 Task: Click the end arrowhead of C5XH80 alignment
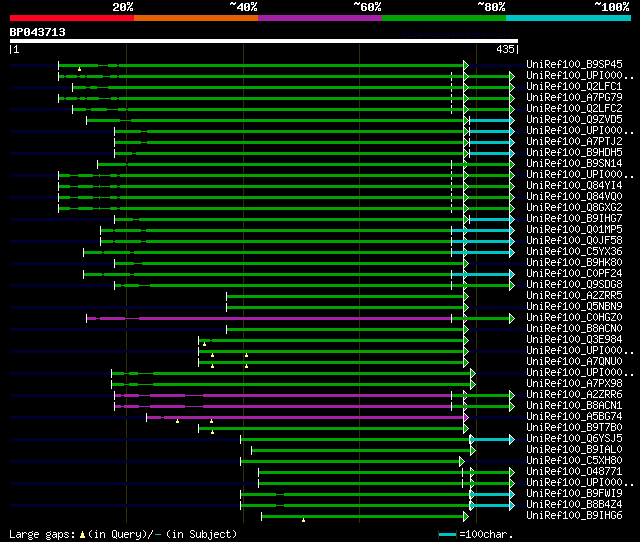[x=462, y=462]
